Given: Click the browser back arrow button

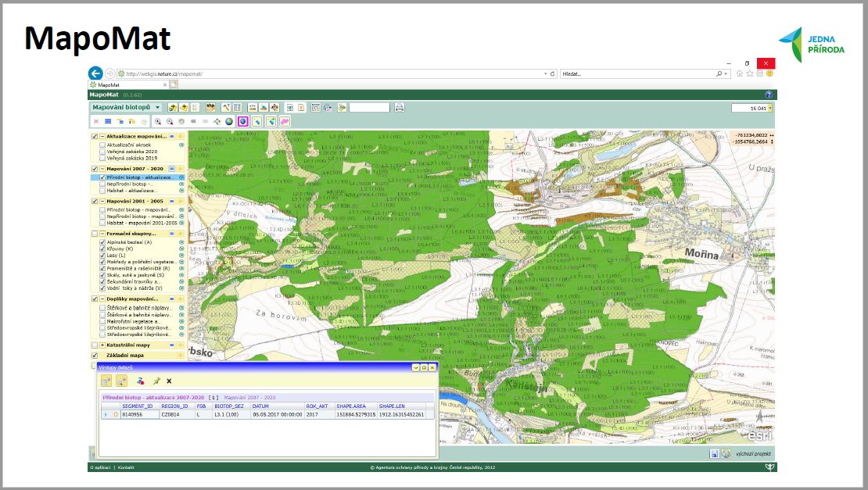Looking at the screenshot, I should pos(95,73).
